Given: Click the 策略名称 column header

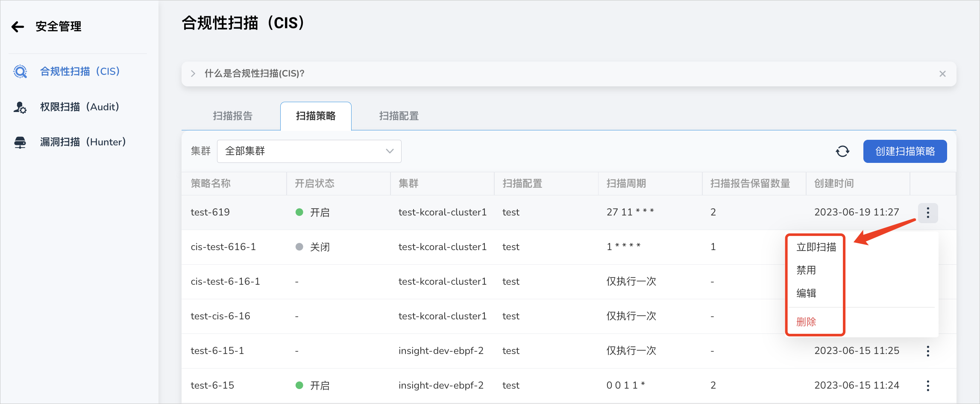Looking at the screenshot, I should click(211, 184).
